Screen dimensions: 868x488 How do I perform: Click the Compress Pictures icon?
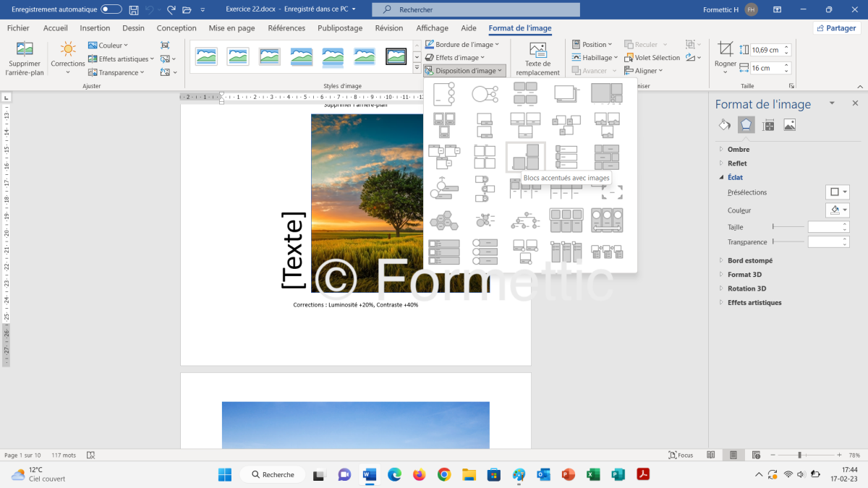[x=166, y=45]
